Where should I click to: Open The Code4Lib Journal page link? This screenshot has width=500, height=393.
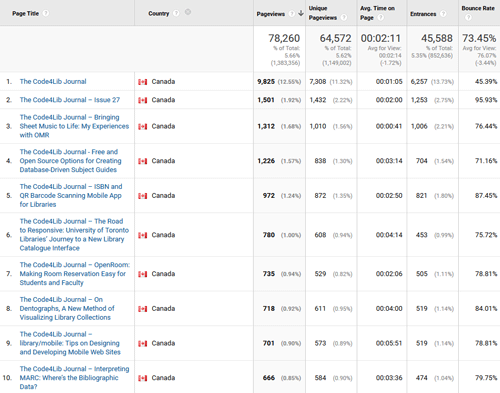point(53,81)
